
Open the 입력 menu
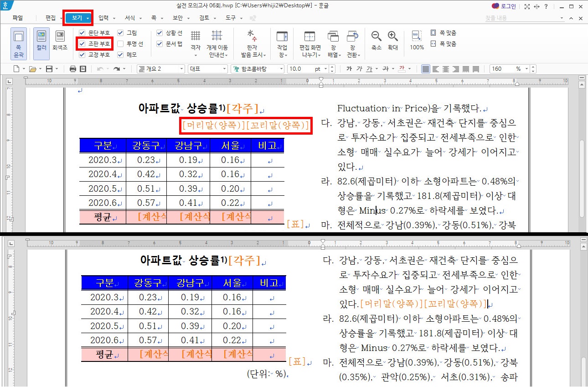[103, 18]
